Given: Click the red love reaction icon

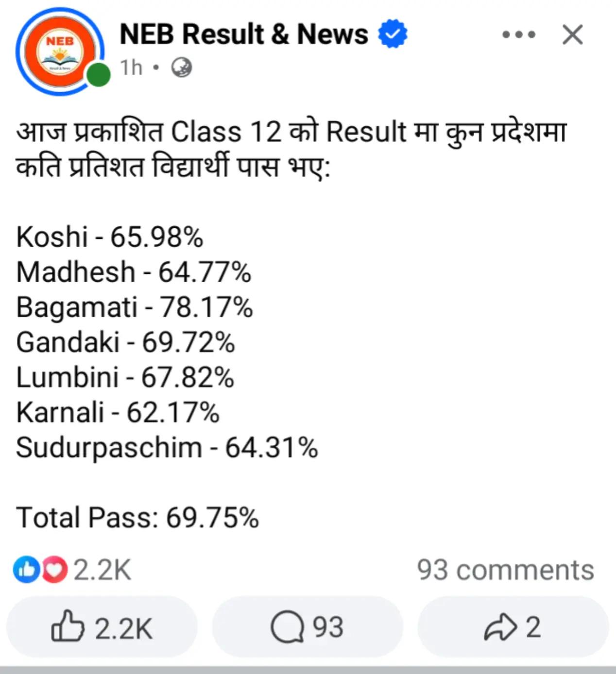Looking at the screenshot, I should [x=54, y=569].
